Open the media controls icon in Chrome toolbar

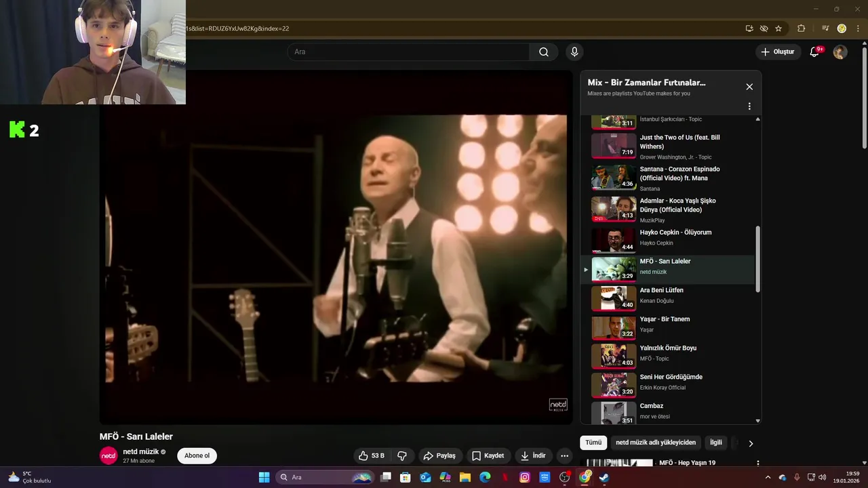825,28
